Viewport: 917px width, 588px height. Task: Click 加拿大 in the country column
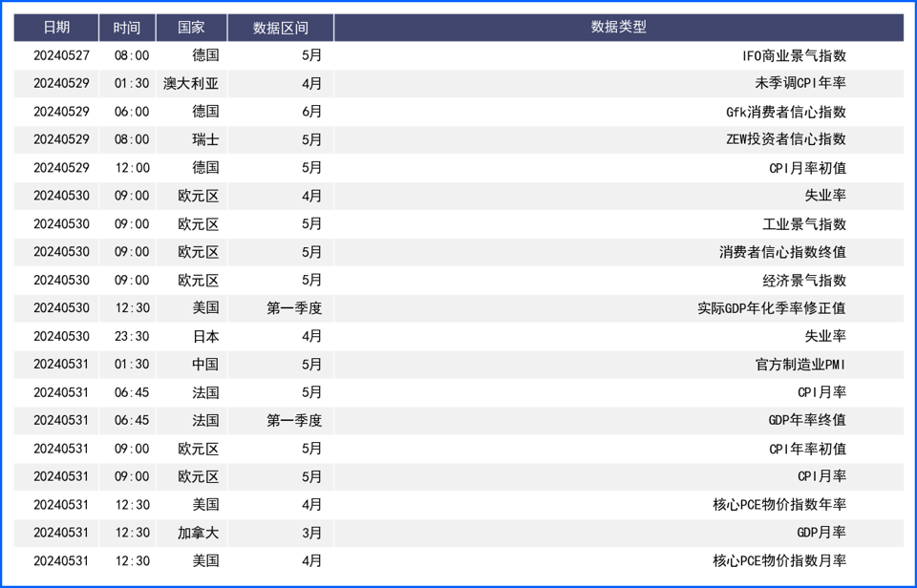point(199,533)
